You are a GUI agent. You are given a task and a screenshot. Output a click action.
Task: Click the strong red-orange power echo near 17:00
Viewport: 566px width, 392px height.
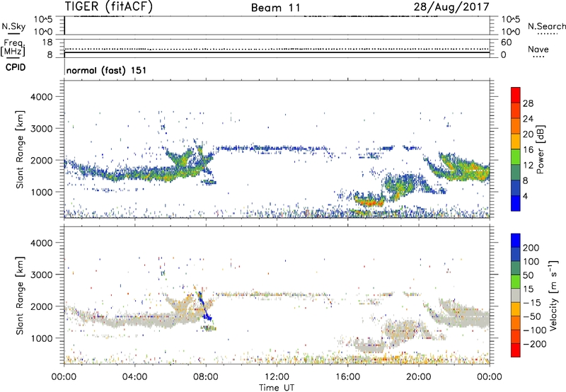coord(369,202)
